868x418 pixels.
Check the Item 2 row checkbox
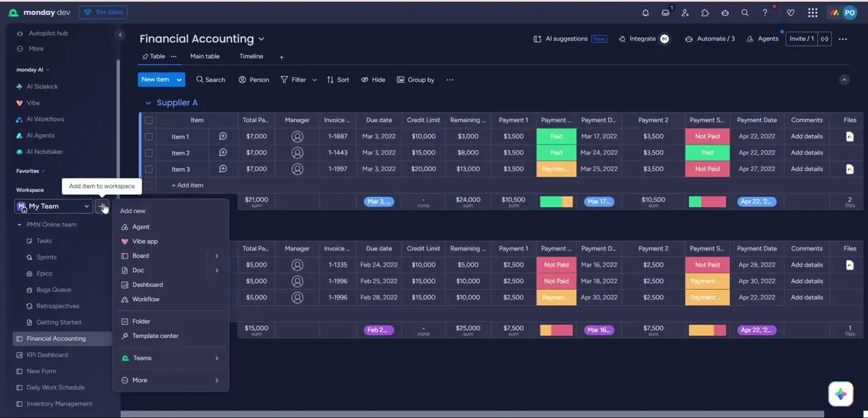click(149, 153)
